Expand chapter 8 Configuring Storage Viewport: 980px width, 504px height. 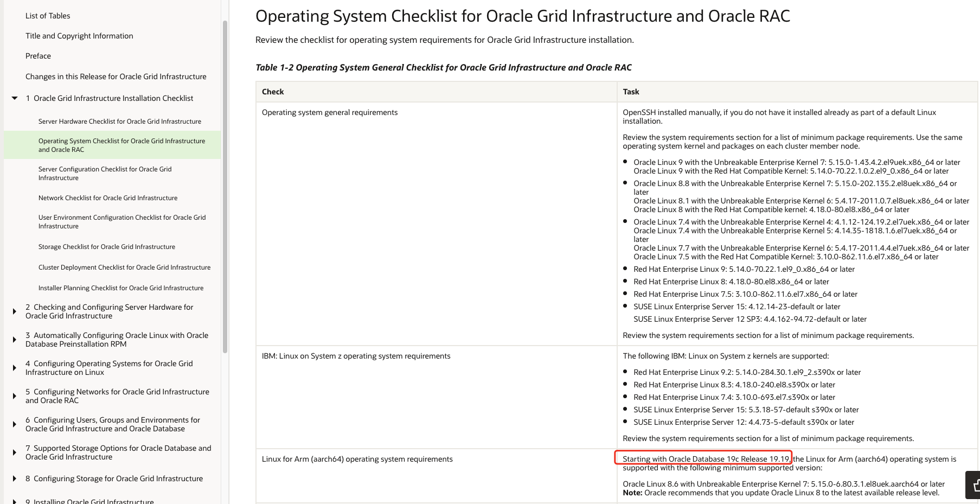coord(15,479)
